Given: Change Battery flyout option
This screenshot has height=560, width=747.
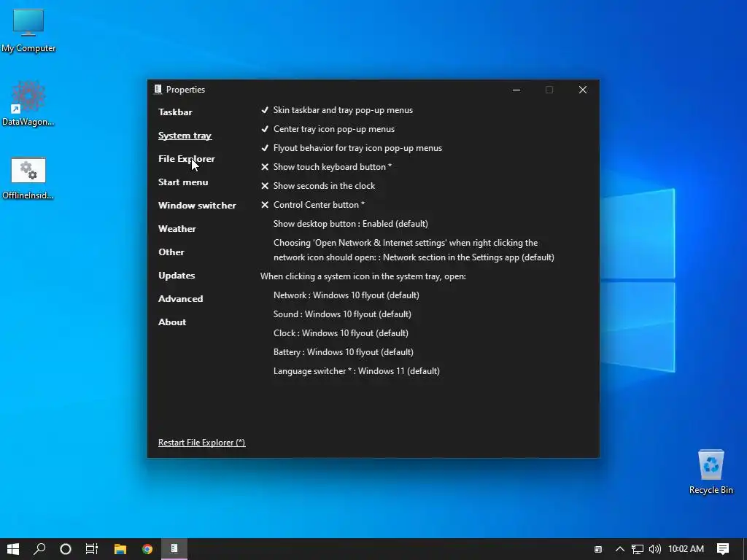Looking at the screenshot, I should point(344,352).
